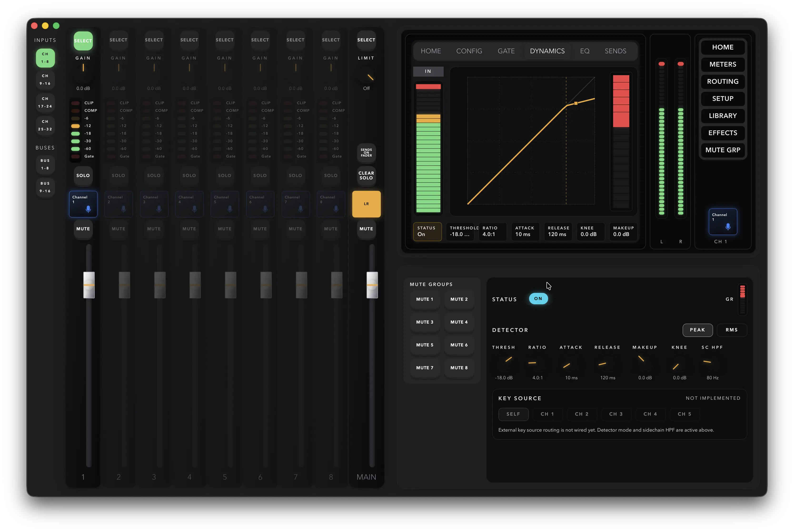Screen dimensions: 794x532
Task: Click the RATIO 4.0:1 parameter box
Action: [x=493, y=232]
